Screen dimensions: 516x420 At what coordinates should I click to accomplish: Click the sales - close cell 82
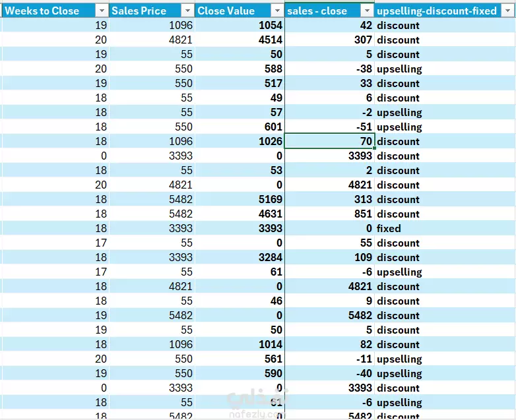point(329,344)
